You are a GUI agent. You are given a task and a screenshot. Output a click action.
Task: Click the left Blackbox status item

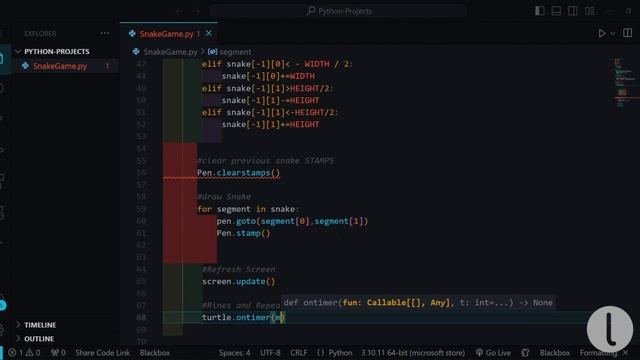click(x=155, y=353)
